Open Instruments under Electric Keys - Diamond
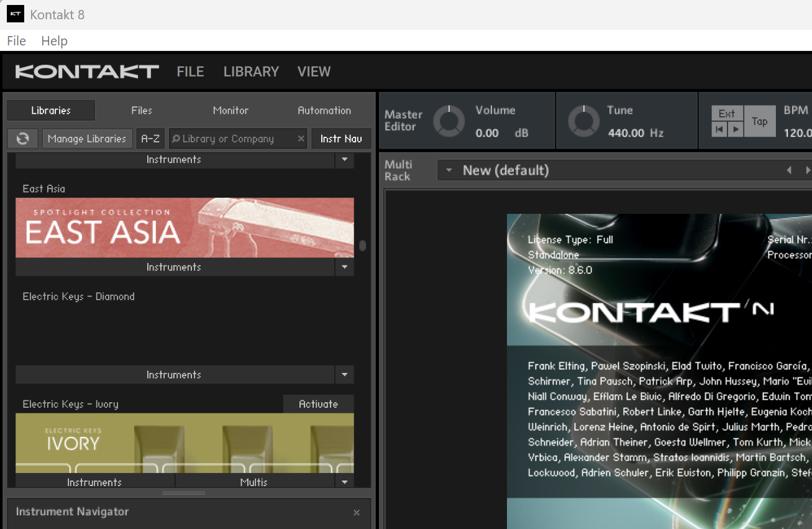Viewport: 812px width, 529px height. point(174,375)
